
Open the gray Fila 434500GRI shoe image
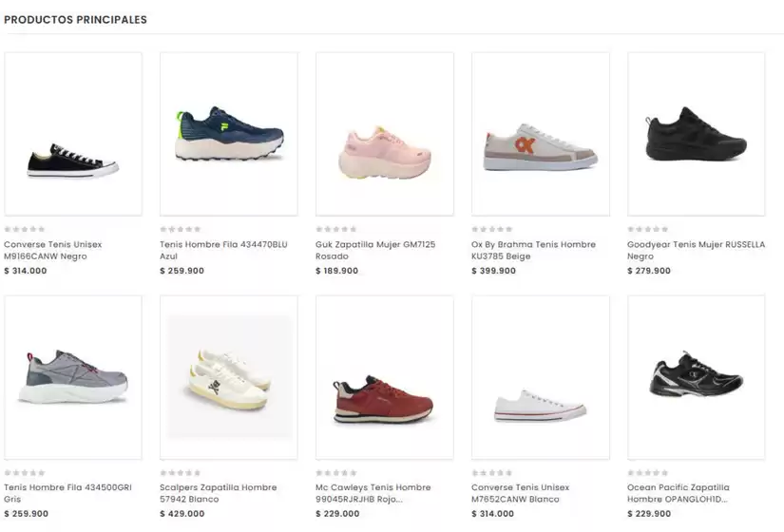73,377
